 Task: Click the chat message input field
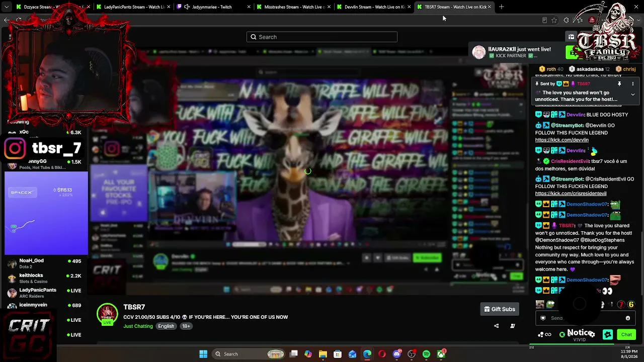[x=586, y=318]
